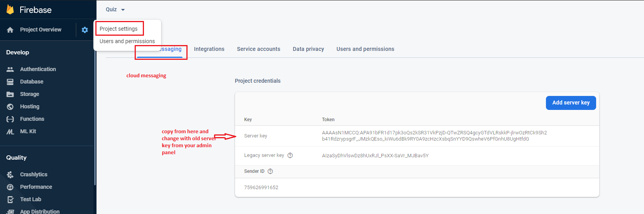
Task: Open Storage using its folder icon
Action: 10,94
